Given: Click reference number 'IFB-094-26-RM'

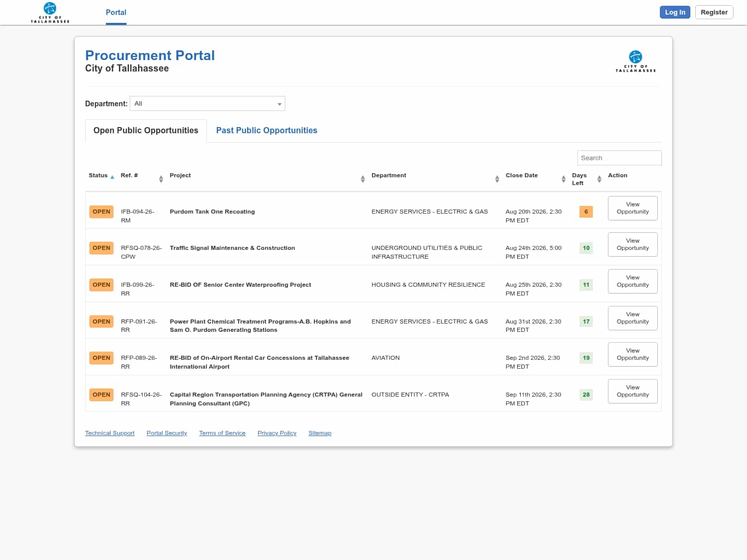Looking at the screenshot, I should click(x=137, y=216).
